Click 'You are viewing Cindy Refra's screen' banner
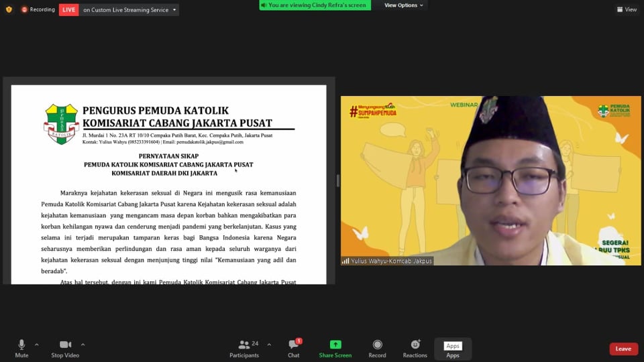 pos(315,5)
